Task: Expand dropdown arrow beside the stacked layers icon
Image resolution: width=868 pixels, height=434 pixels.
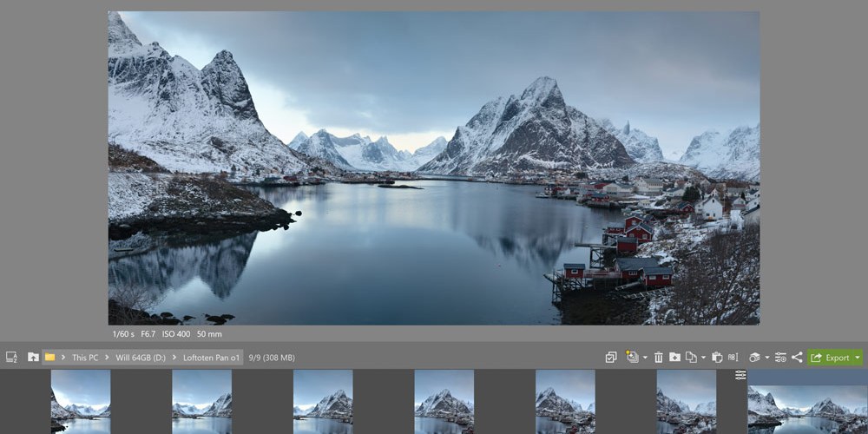Action: click(766, 358)
